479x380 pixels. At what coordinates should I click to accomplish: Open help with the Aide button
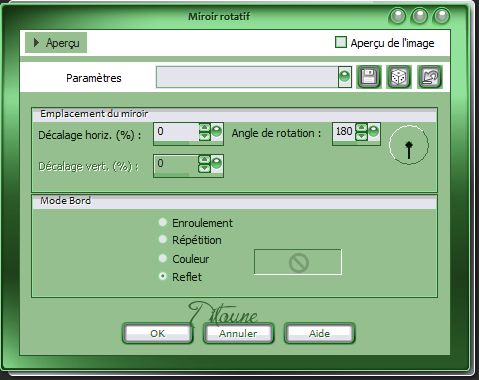[x=319, y=333]
